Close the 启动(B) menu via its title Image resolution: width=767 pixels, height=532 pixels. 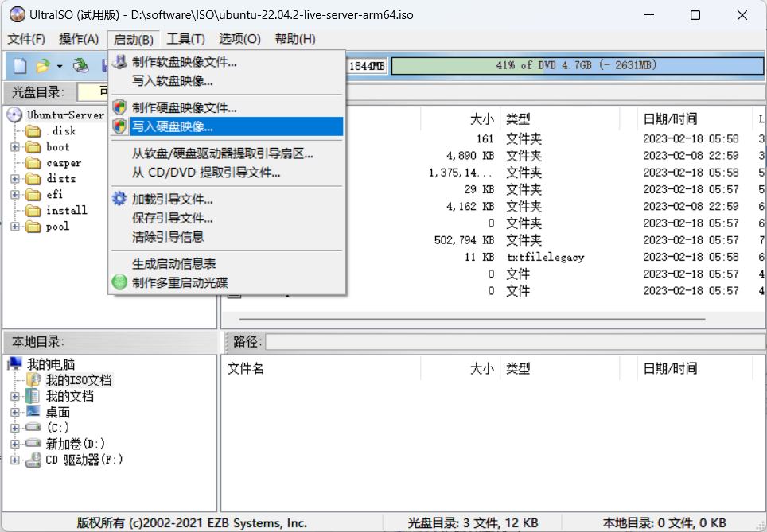coord(134,39)
